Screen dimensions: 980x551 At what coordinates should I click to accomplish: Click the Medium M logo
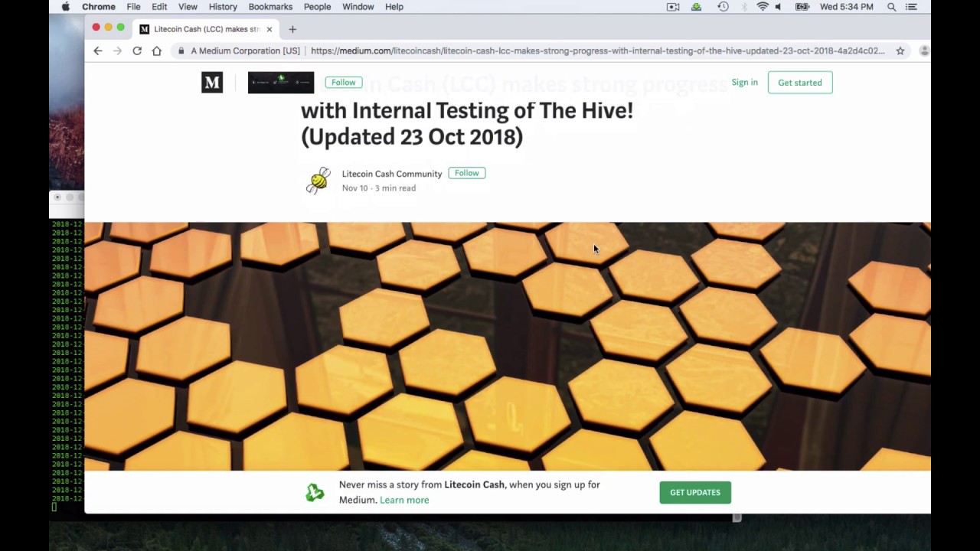click(x=212, y=82)
